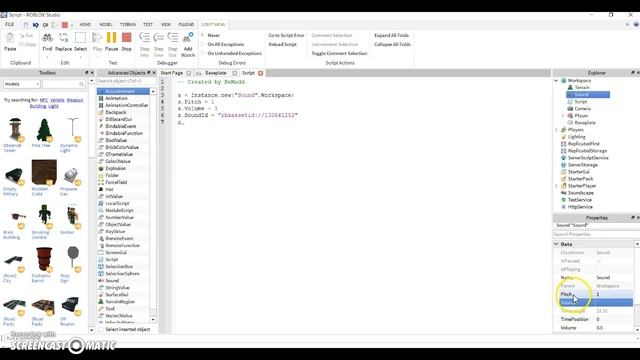Click Reload Script

point(282,44)
